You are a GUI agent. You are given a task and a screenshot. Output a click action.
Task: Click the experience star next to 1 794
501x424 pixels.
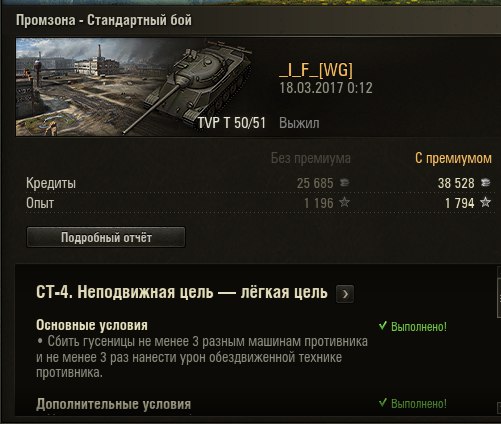click(485, 202)
